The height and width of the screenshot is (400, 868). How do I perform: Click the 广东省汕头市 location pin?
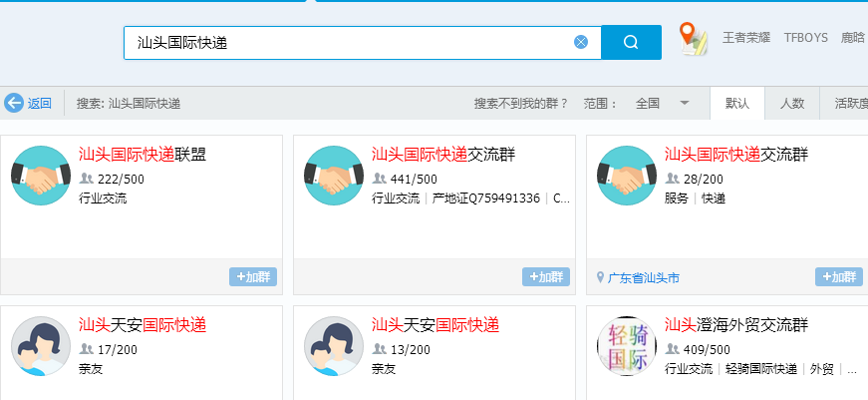[x=601, y=278]
